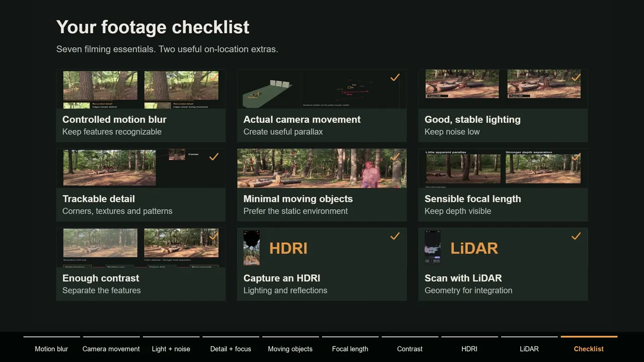The image size is (644, 362).
Task: Select the active Checklist tab
Action: point(589,348)
